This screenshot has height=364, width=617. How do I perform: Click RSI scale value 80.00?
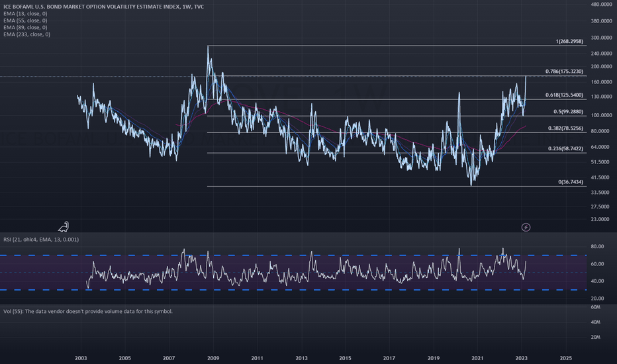(x=597, y=246)
